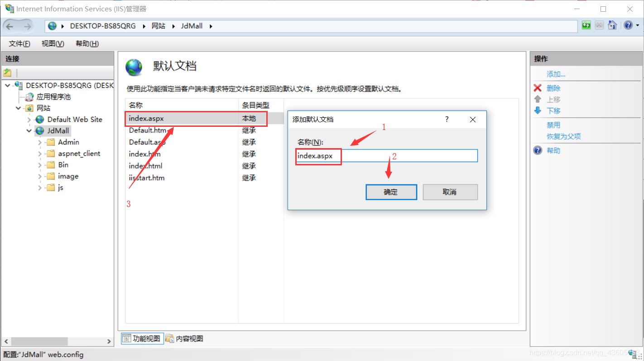This screenshot has height=361, width=644.
Task: Collapse the JdMall site node
Action: tap(29, 131)
